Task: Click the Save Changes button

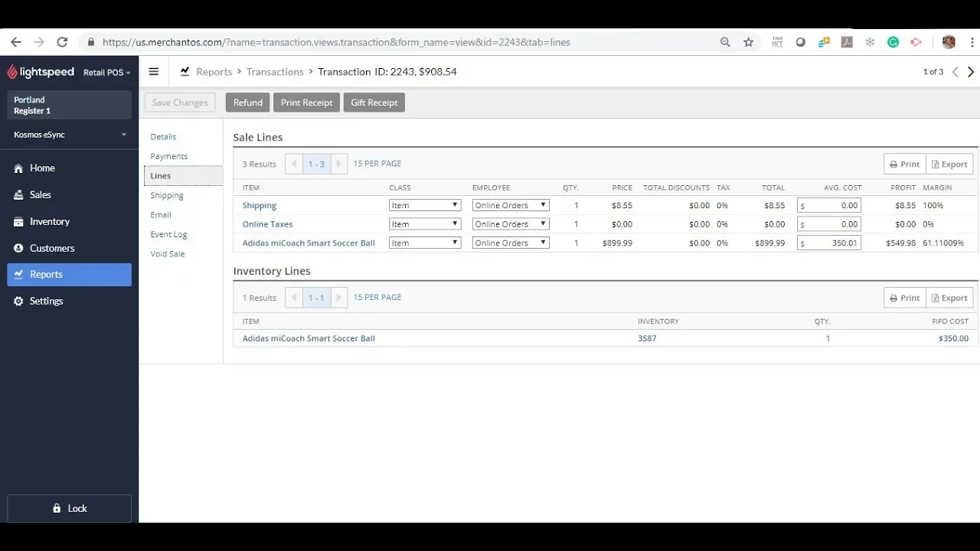Action: tap(180, 103)
